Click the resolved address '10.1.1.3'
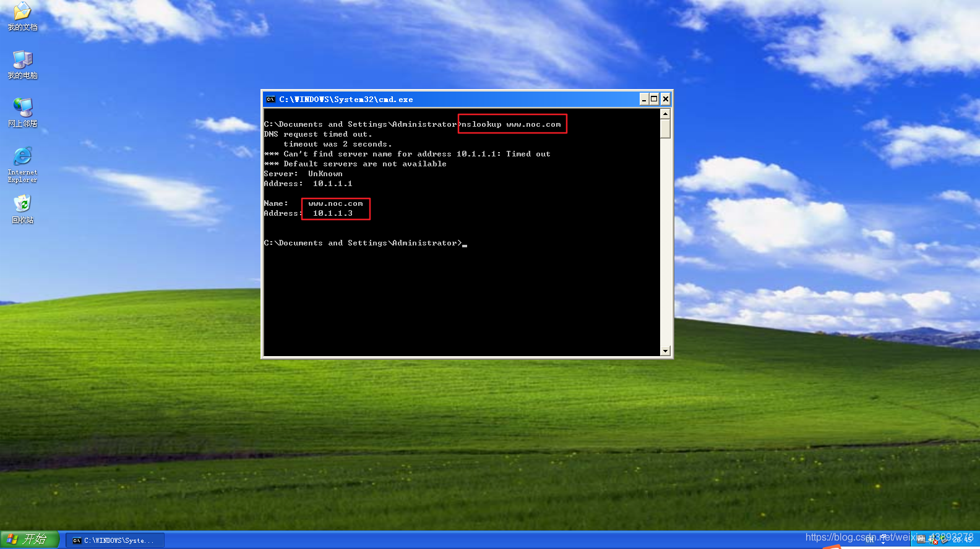980x549 pixels. click(333, 213)
